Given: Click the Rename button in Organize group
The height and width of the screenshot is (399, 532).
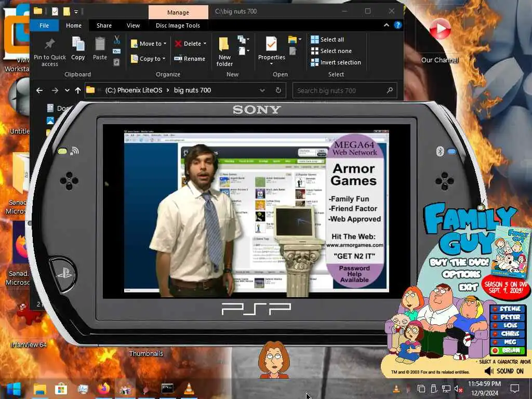Looking at the screenshot, I should point(190,59).
